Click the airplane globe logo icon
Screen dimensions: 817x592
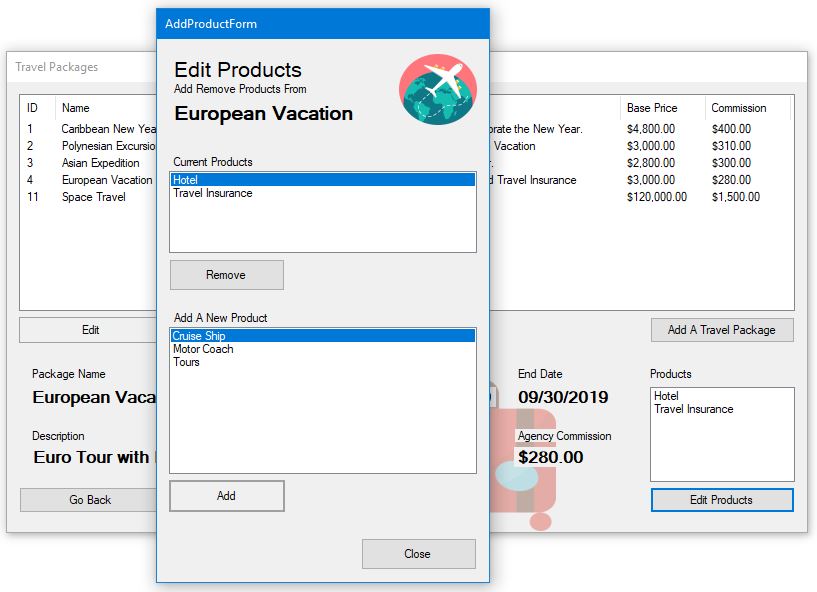pyautogui.click(x=437, y=89)
